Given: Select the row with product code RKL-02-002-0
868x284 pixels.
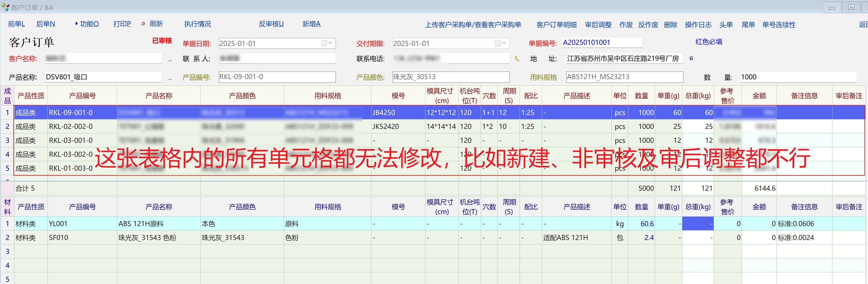Looking at the screenshot, I should click(x=71, y=126).
